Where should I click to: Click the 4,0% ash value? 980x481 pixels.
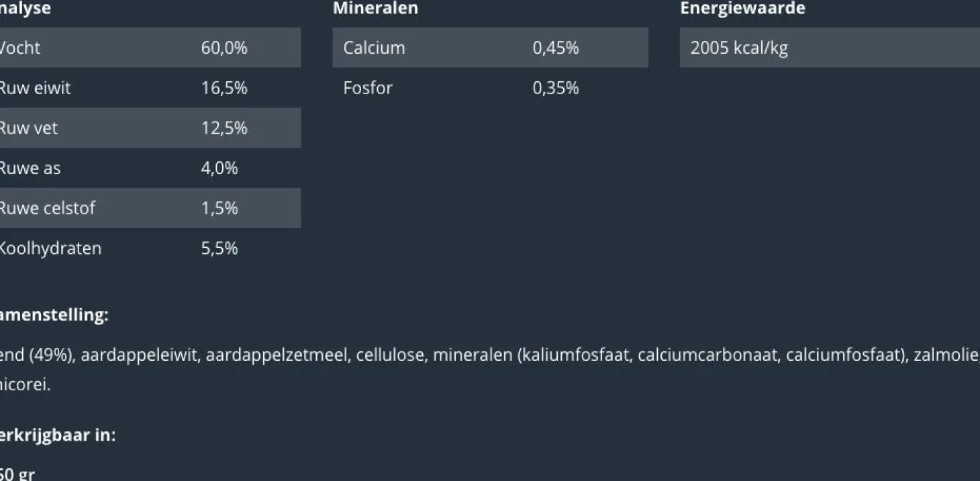tap(219, 168)
